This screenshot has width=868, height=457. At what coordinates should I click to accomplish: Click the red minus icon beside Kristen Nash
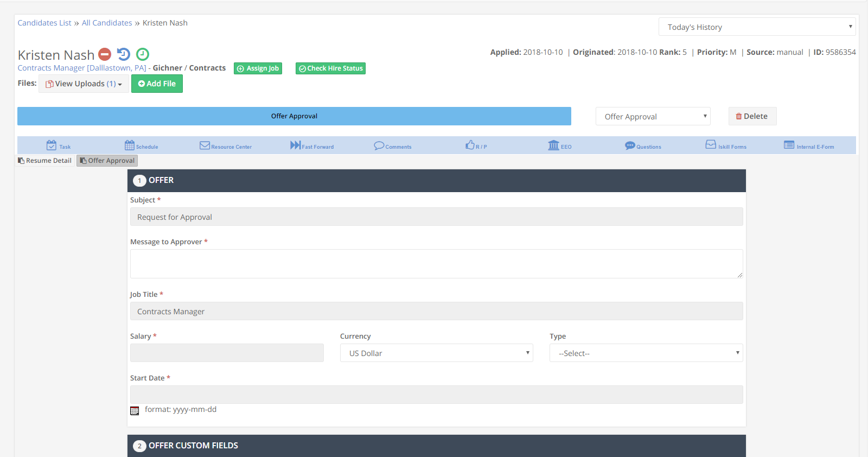click(105, 54)
